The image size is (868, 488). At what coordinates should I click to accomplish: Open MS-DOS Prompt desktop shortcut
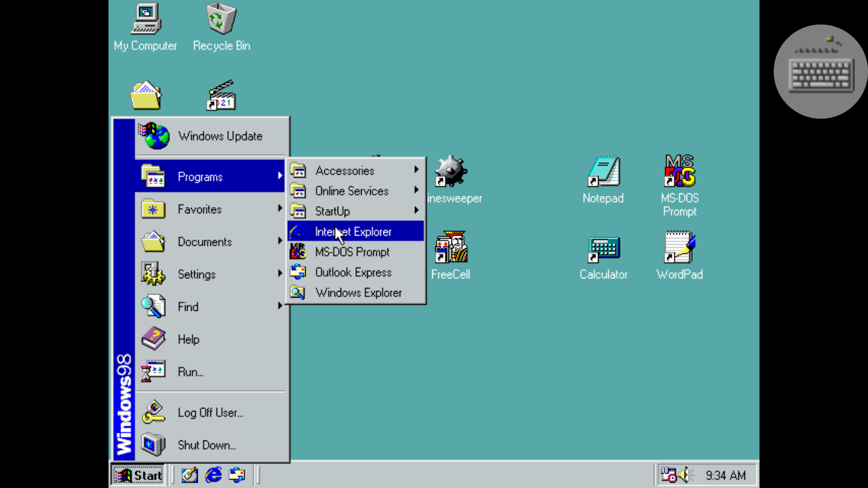(x=679, y=172)
